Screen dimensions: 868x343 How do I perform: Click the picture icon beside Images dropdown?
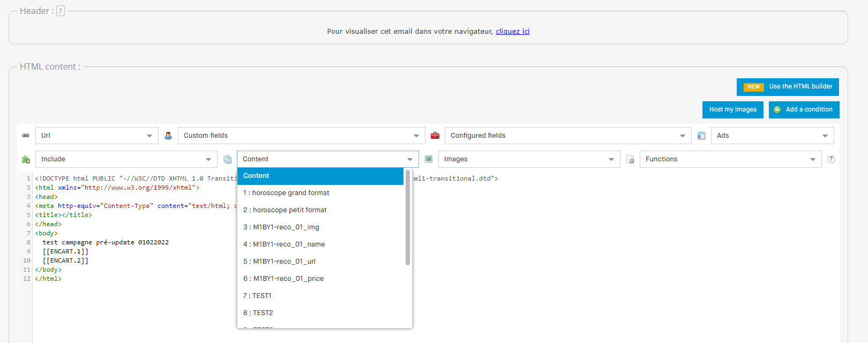pos(429,159)
